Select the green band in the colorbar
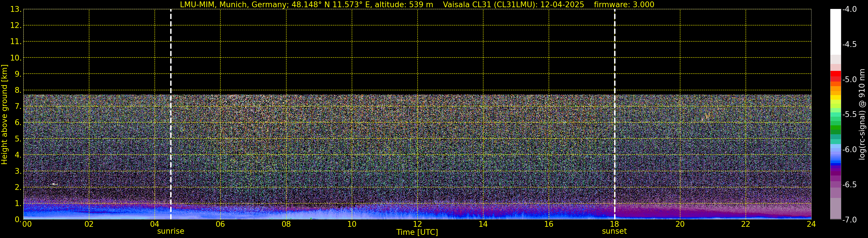 (x=835, y=129)
